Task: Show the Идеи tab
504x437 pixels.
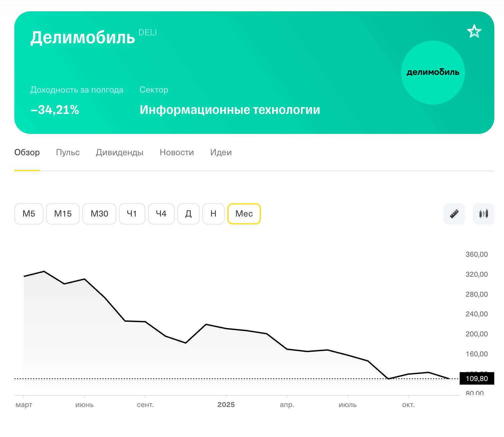Action: click(221, 153)
